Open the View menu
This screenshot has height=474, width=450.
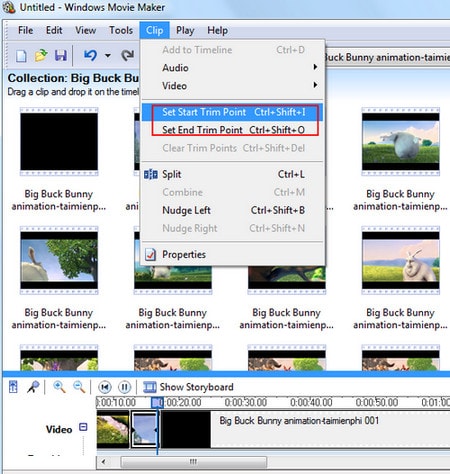[85, 30]
